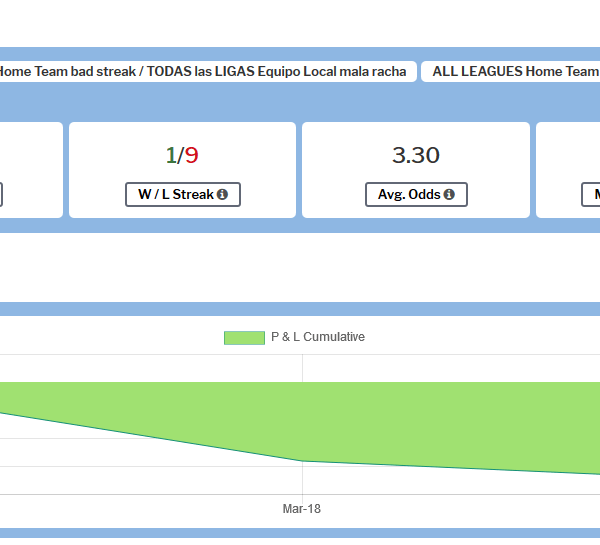
Task: Click the Avg. Odds info icon
Action: coord(449,194)
